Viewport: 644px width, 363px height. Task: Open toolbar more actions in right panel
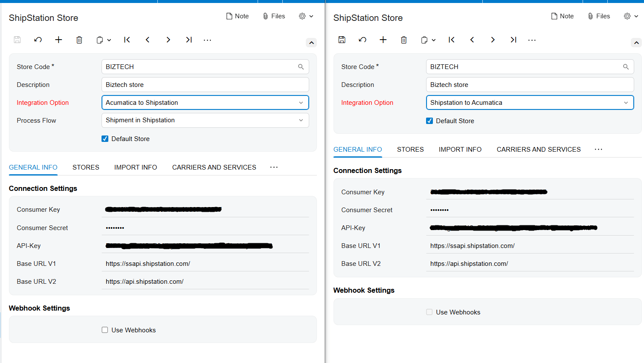click(532, 40)
